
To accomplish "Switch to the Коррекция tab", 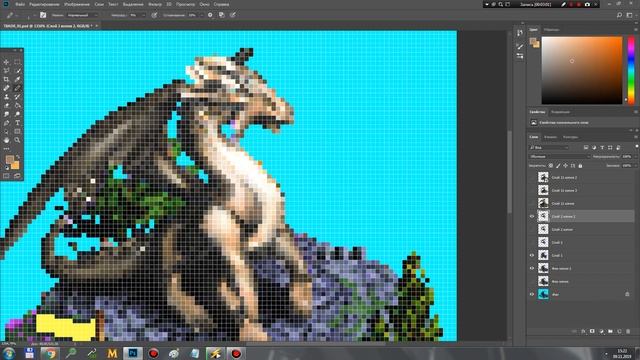I will (x=560, y=112).
